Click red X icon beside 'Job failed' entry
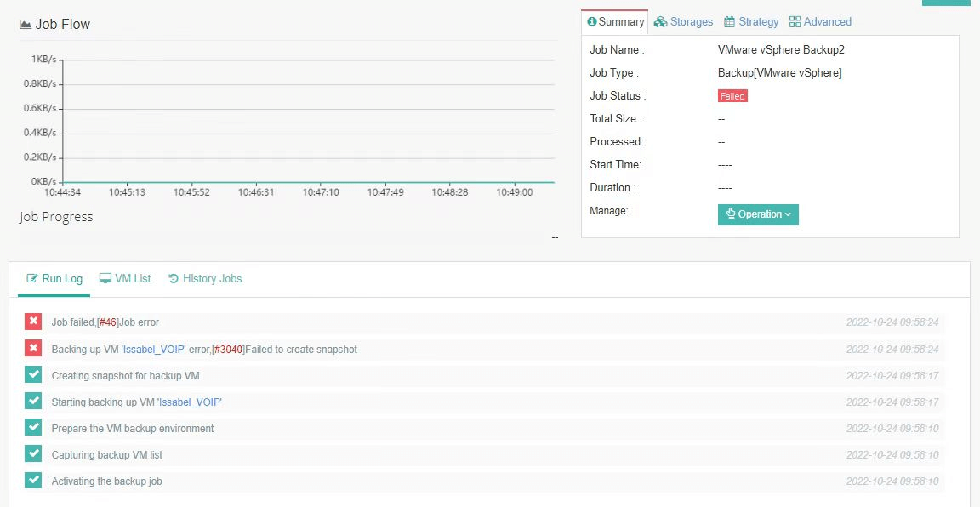Viewport: 980px width, 507px height. click(33, 322)
